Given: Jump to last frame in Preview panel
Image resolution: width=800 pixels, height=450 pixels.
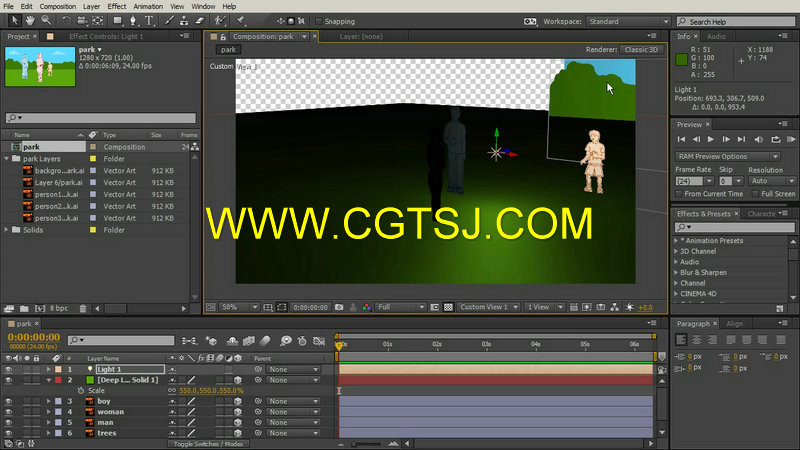Looking at the screenshot, I should click(x=741, y=139).
